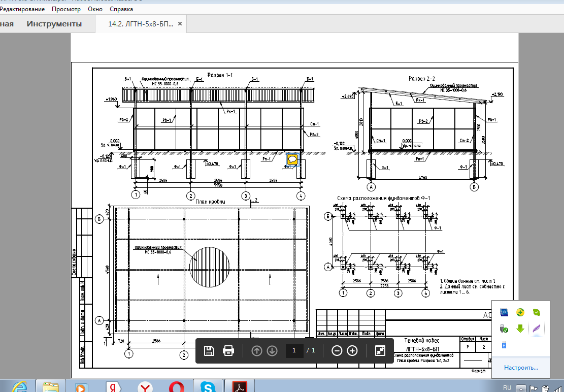Image resolution: width=564 pixels, height=392 pixels.
Task: Click the RU language indicator
Action: coord(507,388)
